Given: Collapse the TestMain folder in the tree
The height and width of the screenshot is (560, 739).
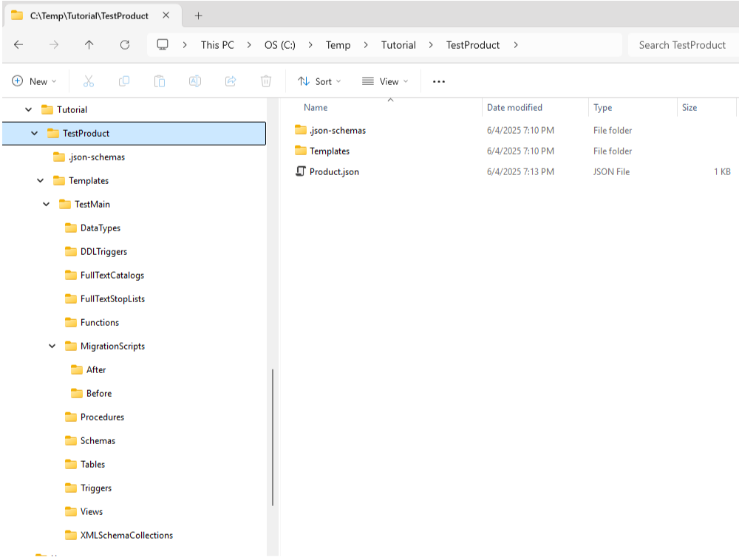Looking at the screenshot, I should 46,204.
